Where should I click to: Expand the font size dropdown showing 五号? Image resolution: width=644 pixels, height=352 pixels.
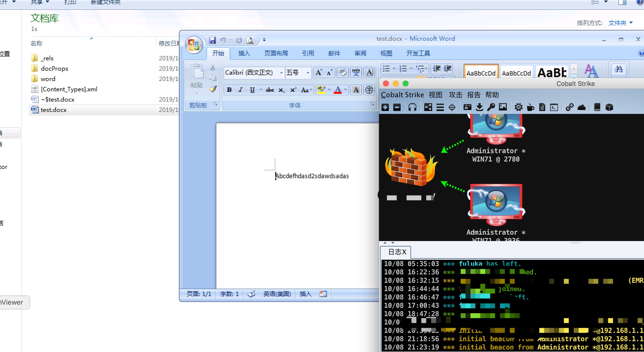[x=308, y=73]
